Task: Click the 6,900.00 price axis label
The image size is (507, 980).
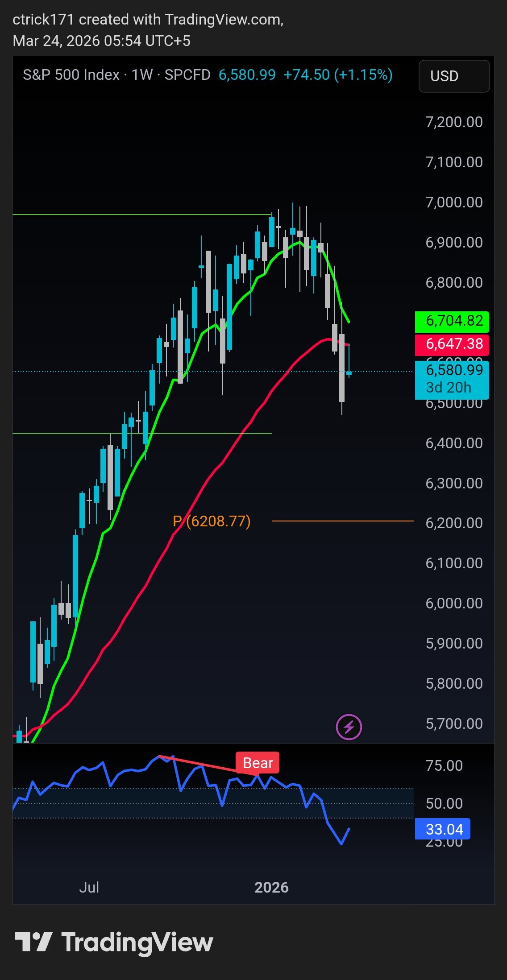Action: click(x=454, y=243)
